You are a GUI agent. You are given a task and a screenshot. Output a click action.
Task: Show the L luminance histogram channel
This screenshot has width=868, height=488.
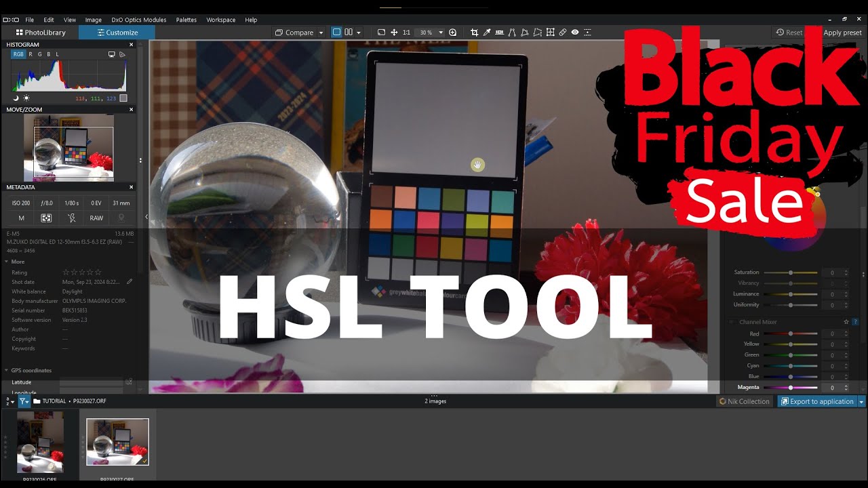click(x=57, y=54)
